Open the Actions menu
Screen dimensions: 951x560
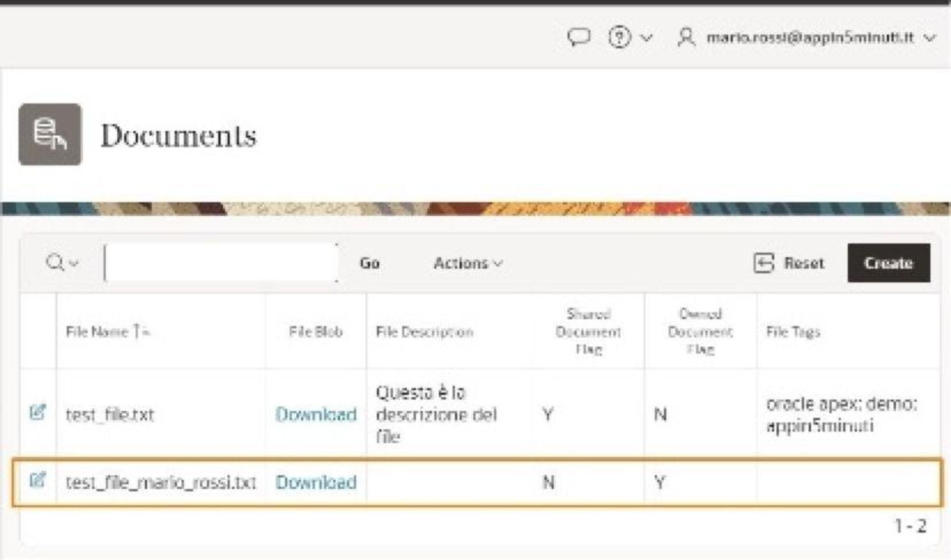468,263
